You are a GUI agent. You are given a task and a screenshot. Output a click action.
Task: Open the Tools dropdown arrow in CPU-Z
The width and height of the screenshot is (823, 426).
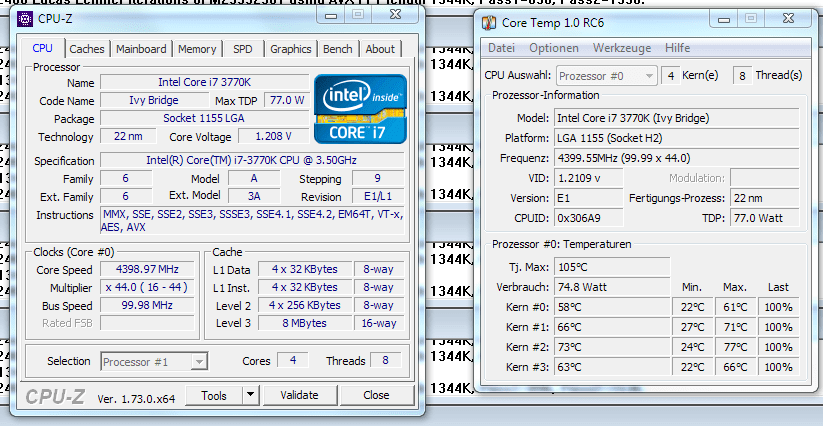pos(251,395)
